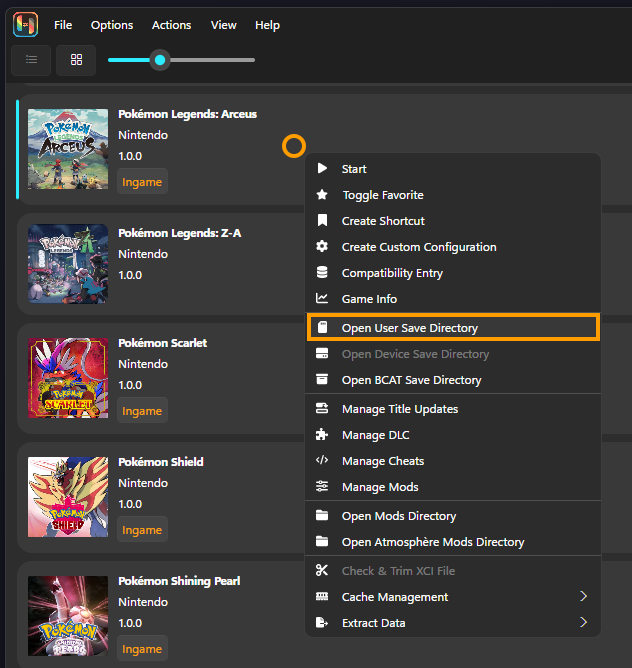The image size is (632, 668).
Task: Open the File menu
Action: [63, 25]
